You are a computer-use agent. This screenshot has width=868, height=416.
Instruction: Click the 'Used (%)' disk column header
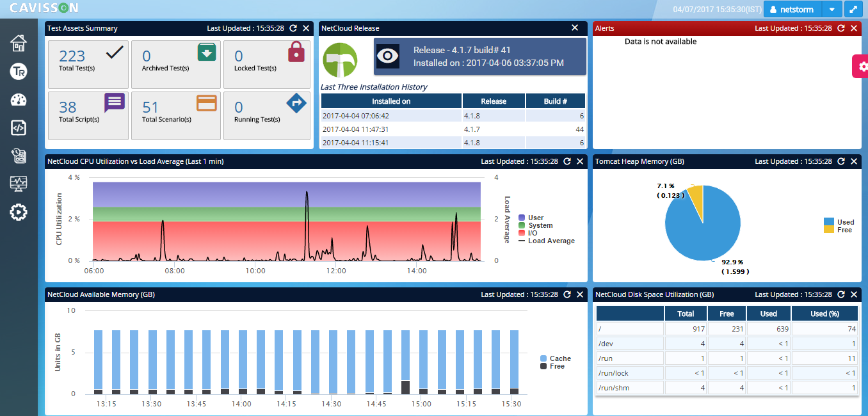[824, 314]
